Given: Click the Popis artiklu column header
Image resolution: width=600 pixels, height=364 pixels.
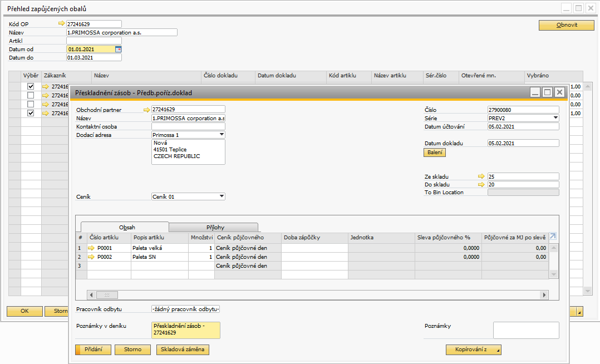Looking at the screenshot, I should pos(160,237).
